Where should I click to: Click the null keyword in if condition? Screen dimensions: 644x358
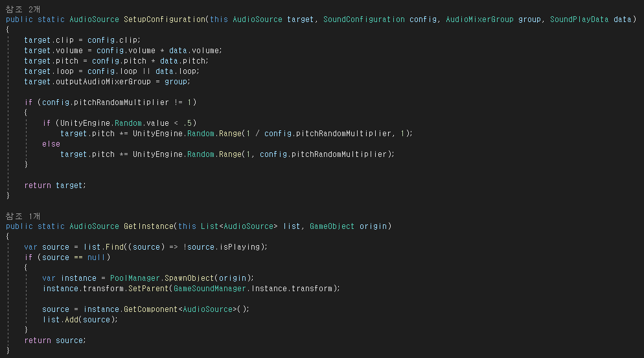pyautogui.click(x=97, y=257)
